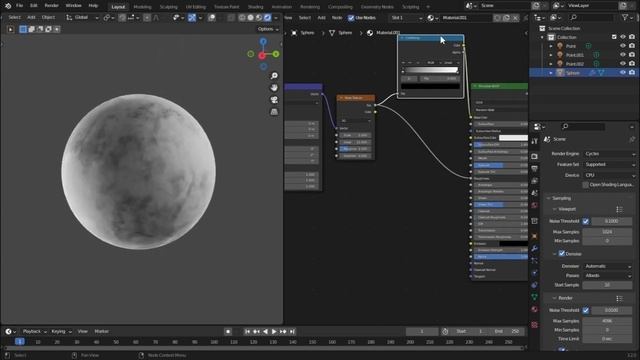Viewport: 640px width, 360px height.
Task: Select rendered viewport shading mode
Action: pos(267,18)
